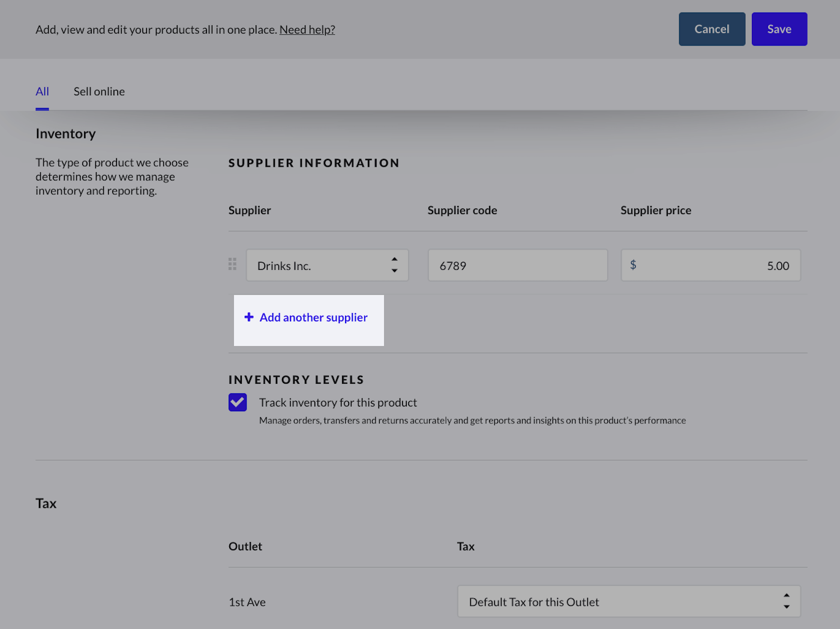Focus the Supplier code field containing 6789

click(517, 266)
